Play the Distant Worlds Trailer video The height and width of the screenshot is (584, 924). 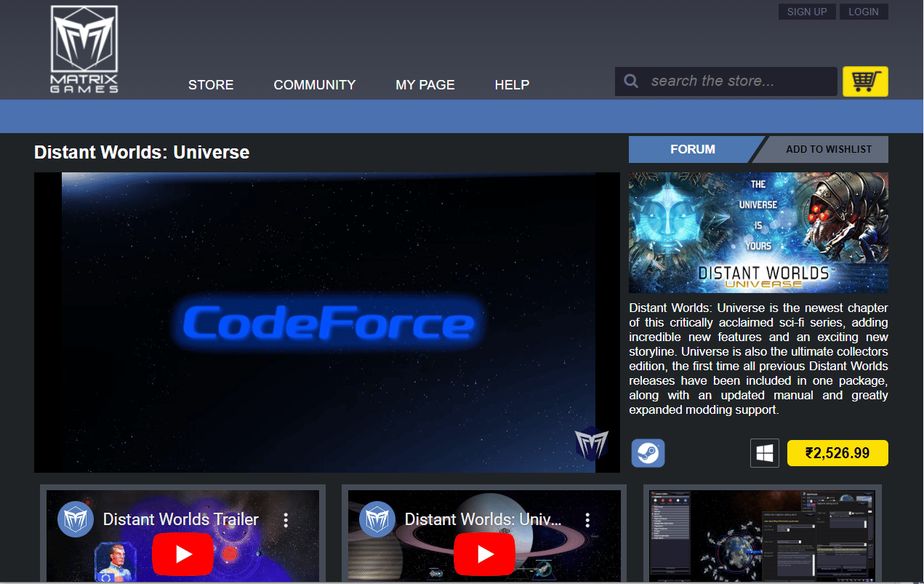[183, 553]
